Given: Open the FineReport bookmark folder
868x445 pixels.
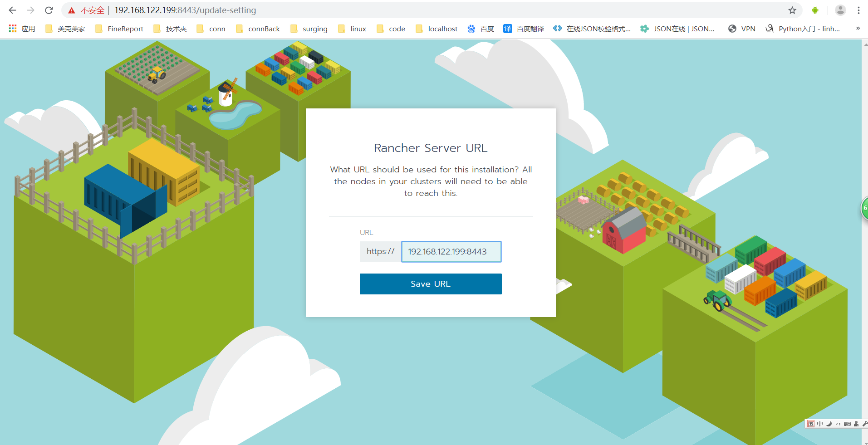Looking at the screenshot, I should click(119, 29).
